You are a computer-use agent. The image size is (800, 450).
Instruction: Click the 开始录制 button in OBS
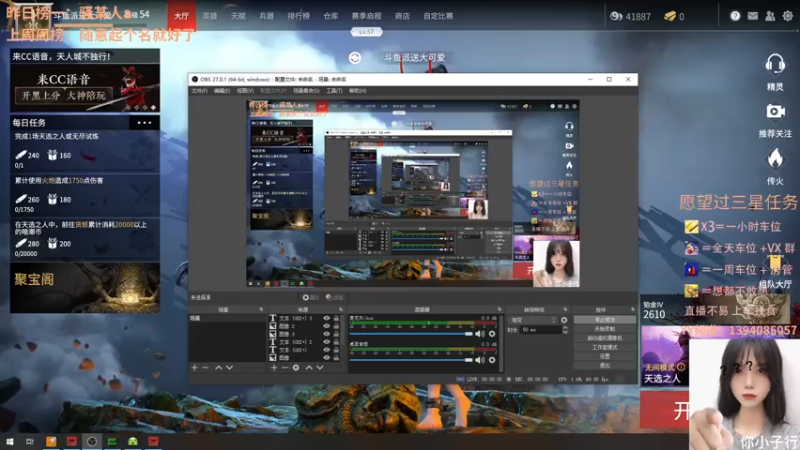click(605, 329)
